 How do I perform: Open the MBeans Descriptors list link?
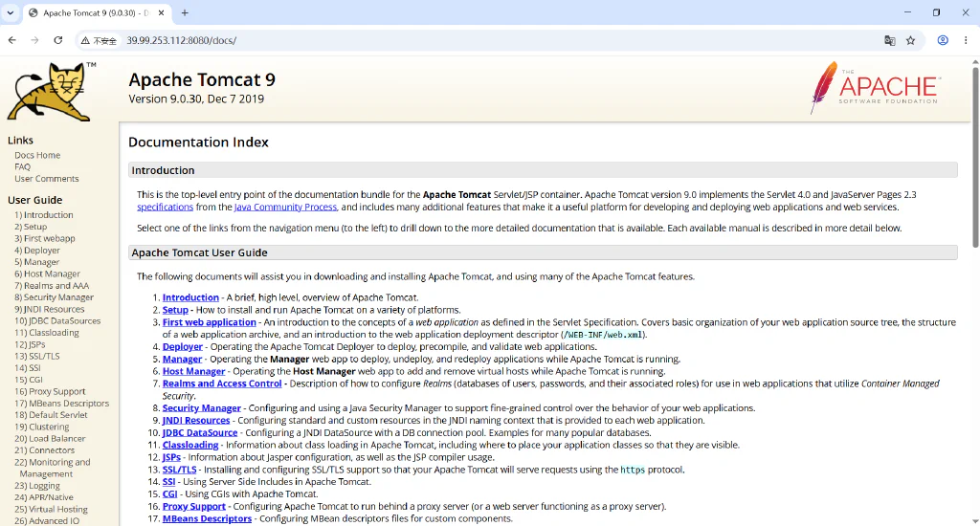(207, 518)
